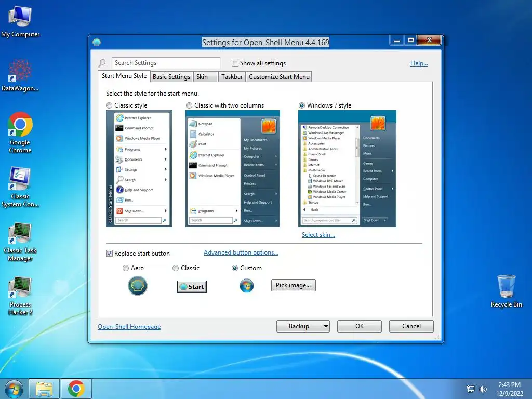
Task: Open Chrome from the taskbar
Action: coord(76,389)
